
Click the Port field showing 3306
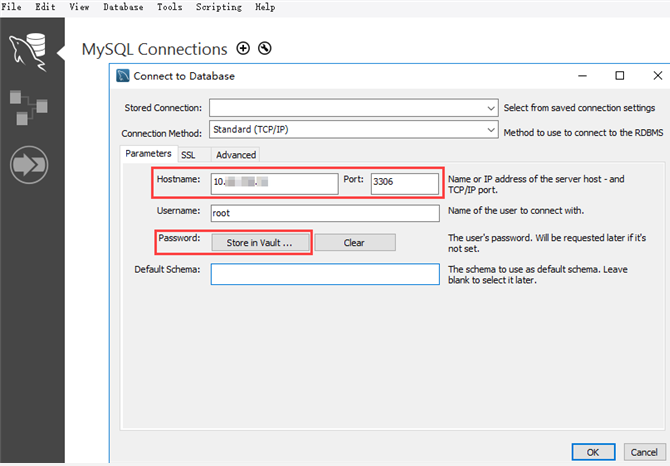pyautogui.click(x=405, y=183)
